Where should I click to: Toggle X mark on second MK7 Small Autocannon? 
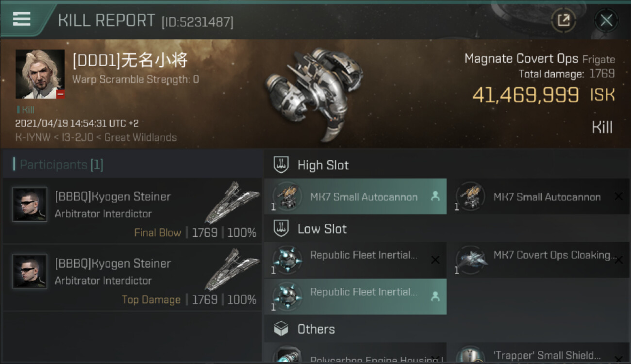click(618, 197)
